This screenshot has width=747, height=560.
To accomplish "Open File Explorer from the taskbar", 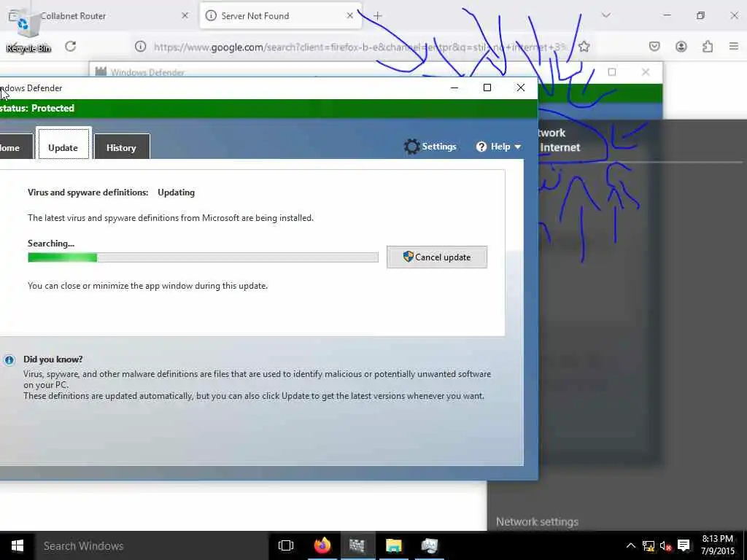I will coord(393,545).
